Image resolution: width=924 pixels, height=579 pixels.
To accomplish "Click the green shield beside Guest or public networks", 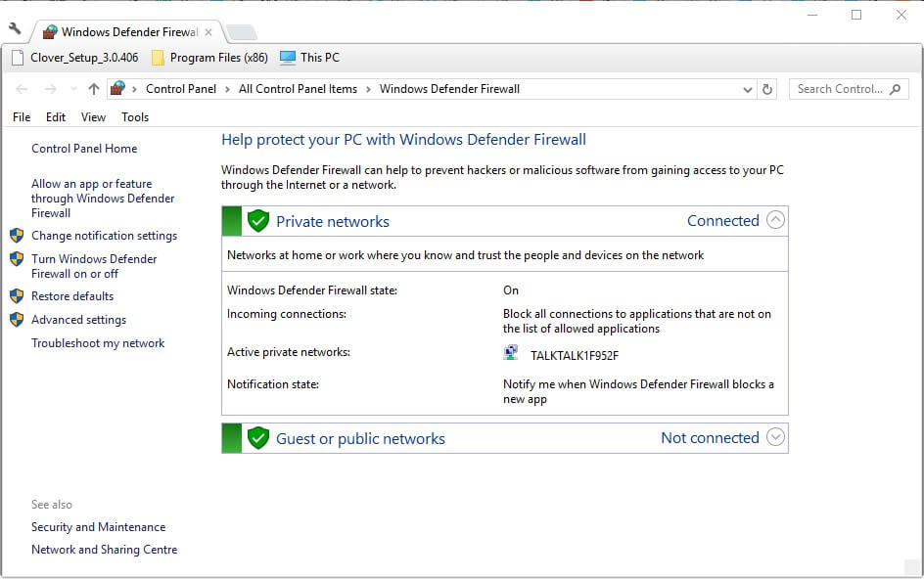I will point(258,438).
